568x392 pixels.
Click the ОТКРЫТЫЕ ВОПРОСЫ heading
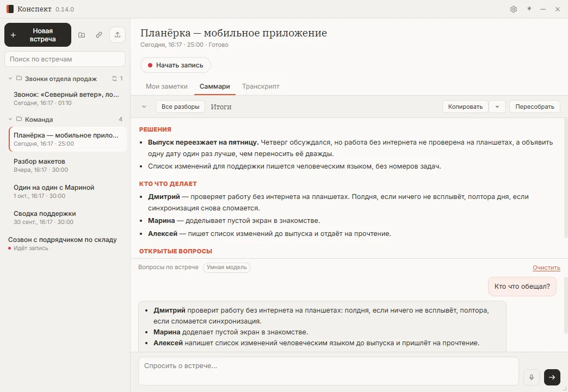click(x=176, y=251)
